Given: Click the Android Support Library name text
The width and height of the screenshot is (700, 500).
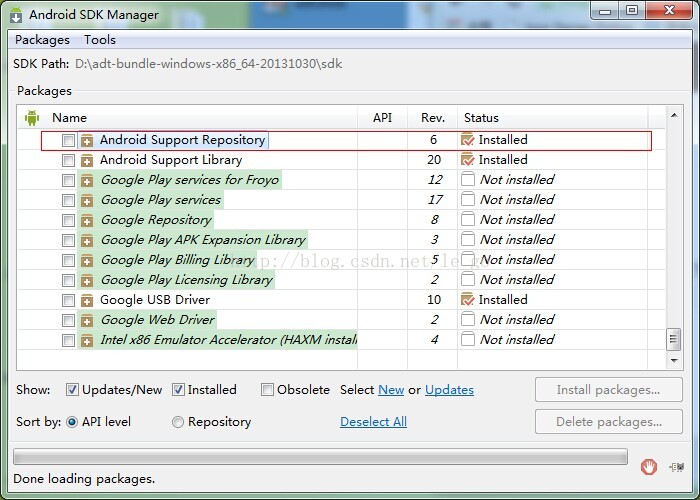Looking at the screenshot, I should [x=171, y=160].
